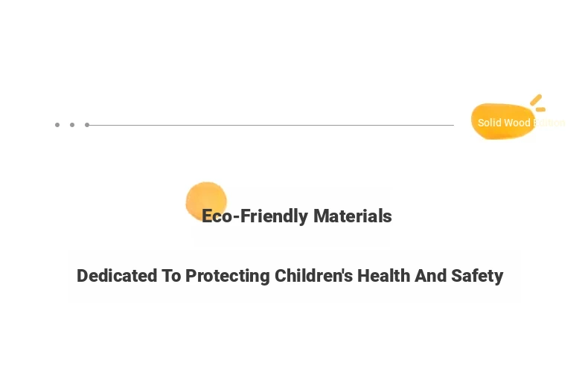Click the word Health in the subtitle

(383, 276)
